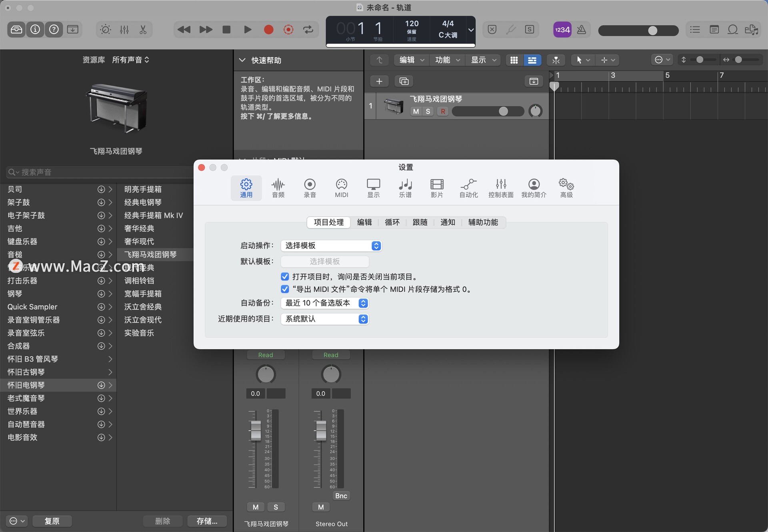Select the Audio (音频) settings tab
Viewport: 768px width, 532px height.
click(278, 187)
